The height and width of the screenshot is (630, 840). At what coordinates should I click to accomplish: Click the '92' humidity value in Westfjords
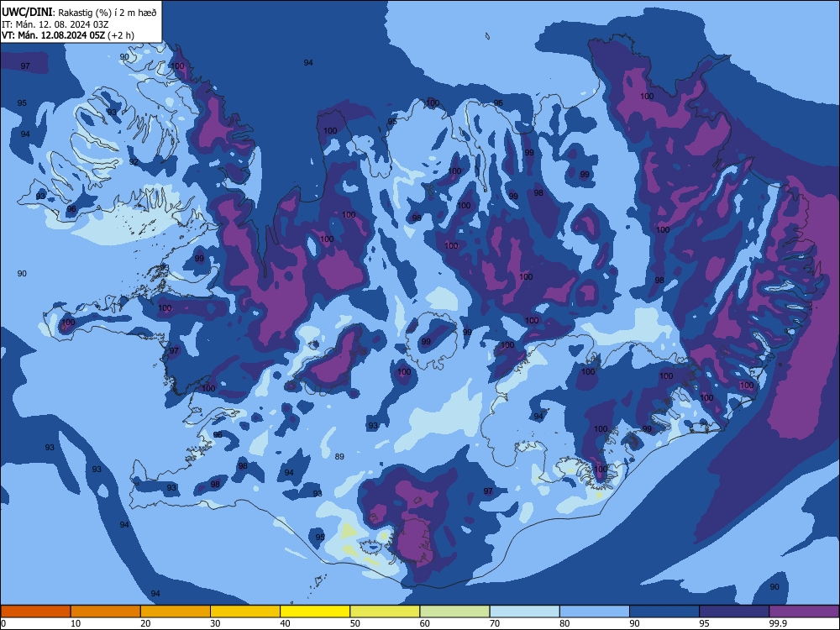(x=134, y=161)
